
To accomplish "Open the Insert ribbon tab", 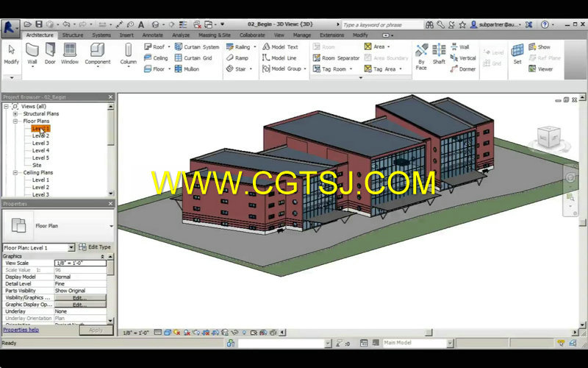I will pyautogui.click(x=126, y=35).
